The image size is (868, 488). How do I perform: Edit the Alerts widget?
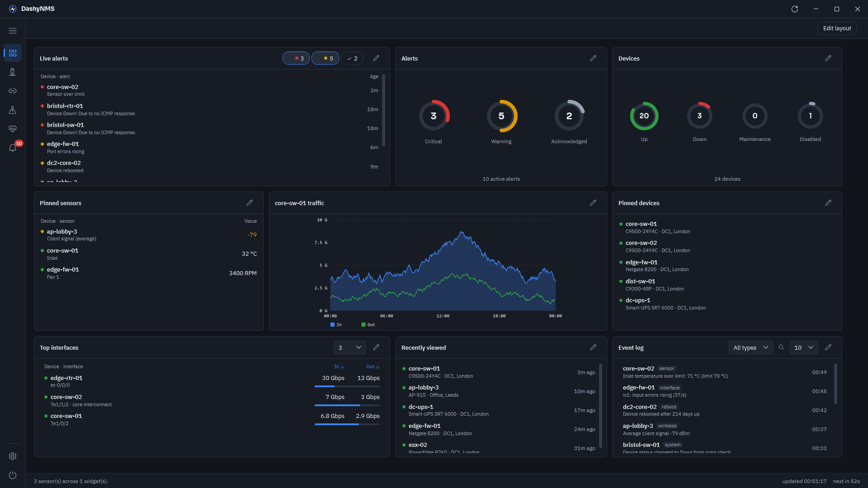pos(593,58)
